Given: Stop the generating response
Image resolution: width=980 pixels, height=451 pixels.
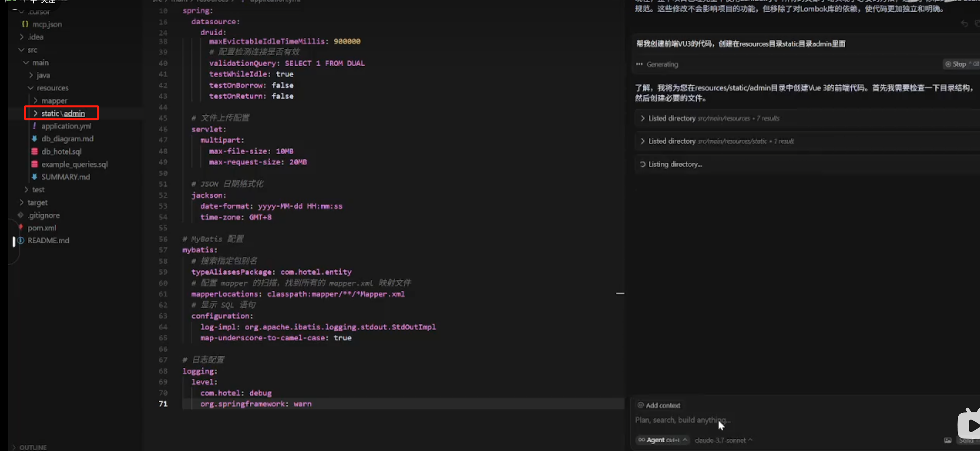Looking at the screenshot, I should [957, 64].
